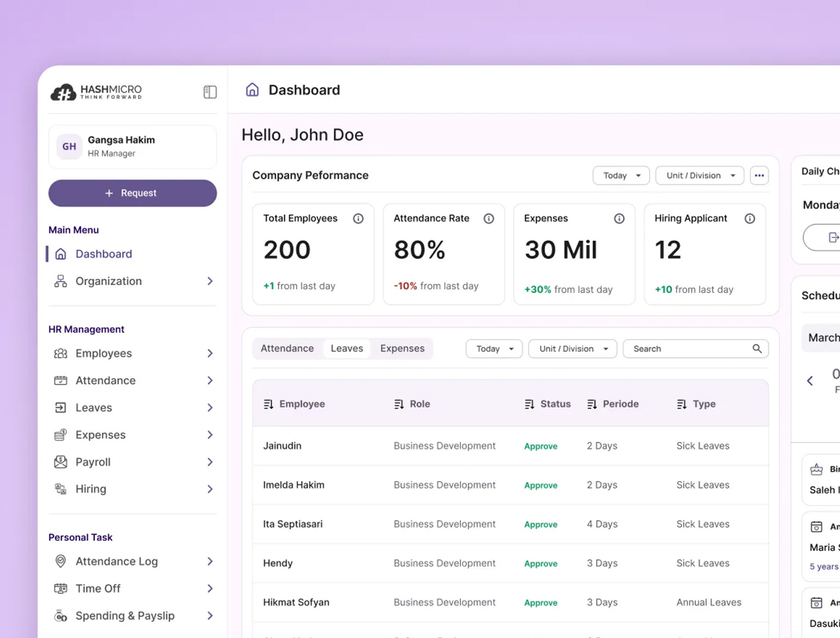Screen dimensions: 840x638
Task: Click the Payroll icon in sidebar
Action: click(x=61, y=462)
